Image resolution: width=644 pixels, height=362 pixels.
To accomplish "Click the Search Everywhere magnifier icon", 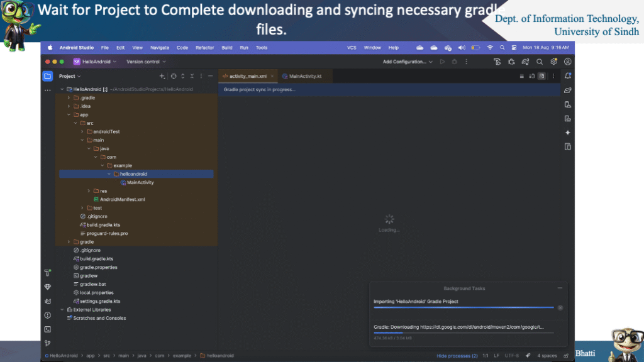I will pos(540,62).
